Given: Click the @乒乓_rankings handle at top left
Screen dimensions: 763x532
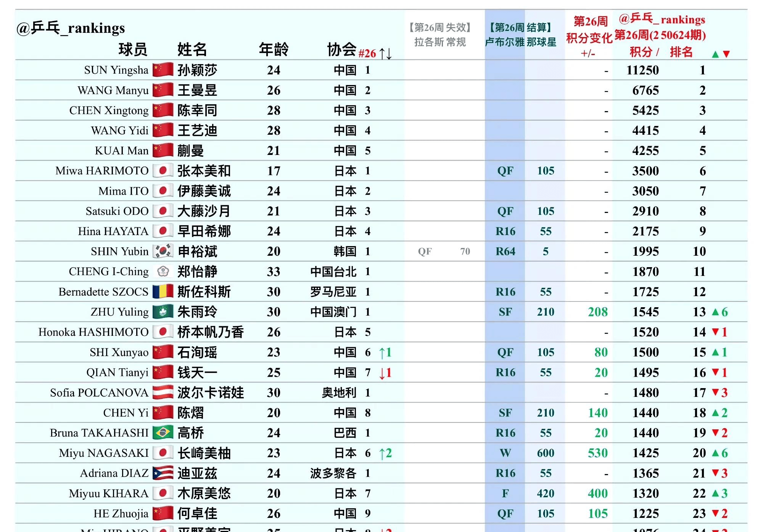Looking at the screenshot, I should tap(71, 28).
